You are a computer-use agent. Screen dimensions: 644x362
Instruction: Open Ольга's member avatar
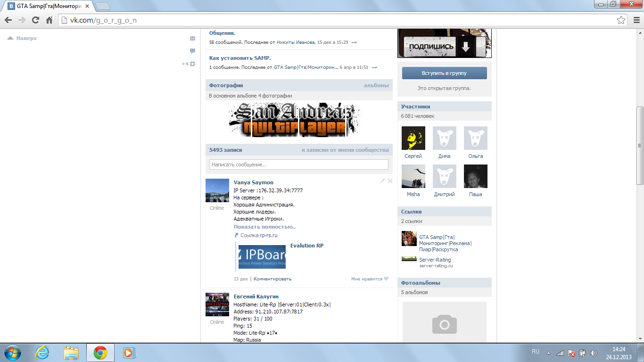[x=476, y=138]
